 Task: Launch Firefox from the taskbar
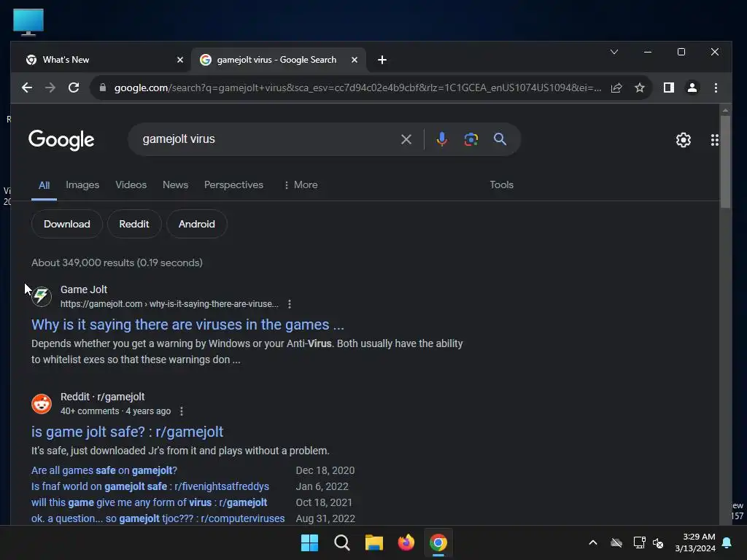[406, 542]
